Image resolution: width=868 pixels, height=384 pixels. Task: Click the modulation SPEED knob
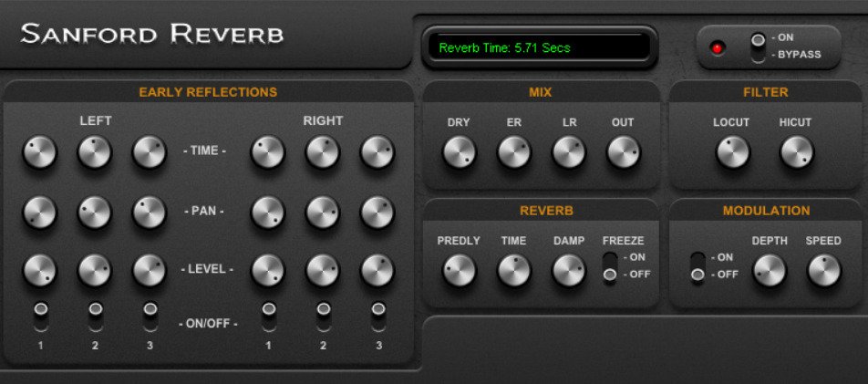pos(824,270)
